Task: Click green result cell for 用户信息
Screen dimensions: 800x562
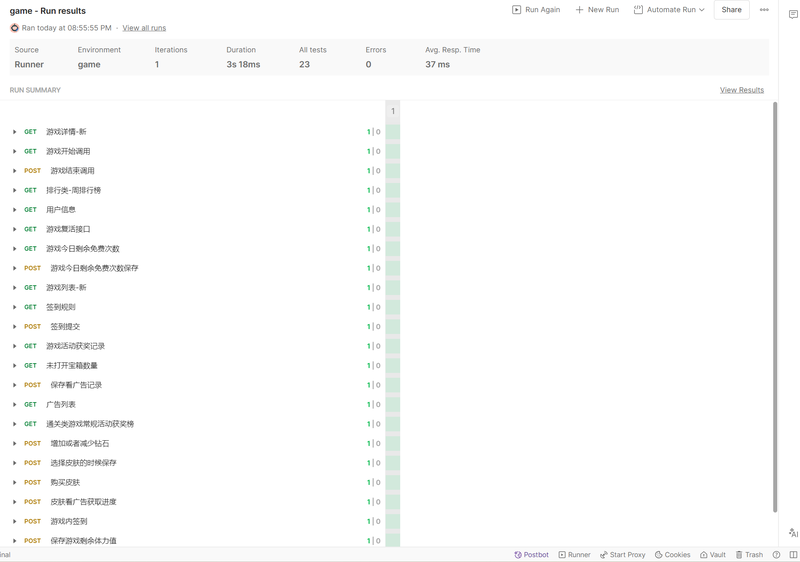Action: (392, 210)
